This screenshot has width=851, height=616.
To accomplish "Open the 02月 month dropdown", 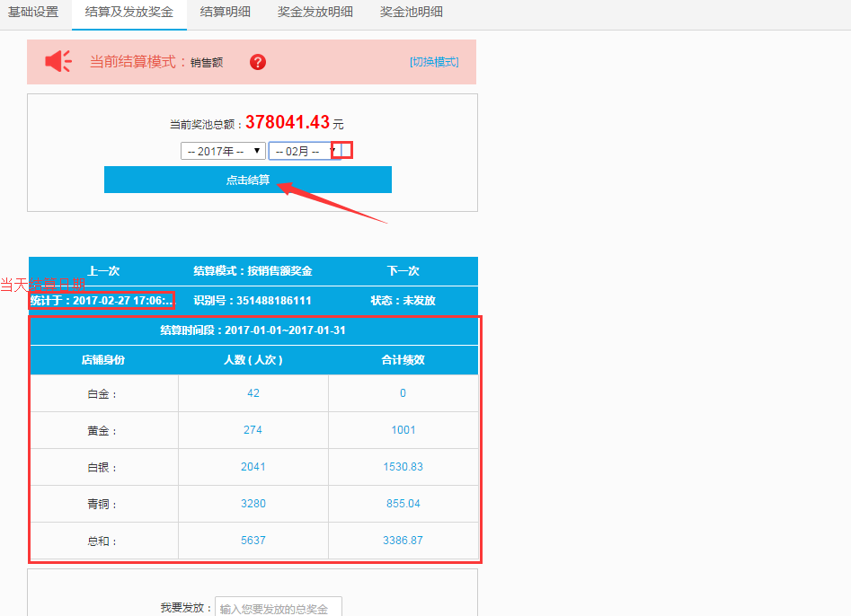I will pyautogui.click(x=305, y=151).
